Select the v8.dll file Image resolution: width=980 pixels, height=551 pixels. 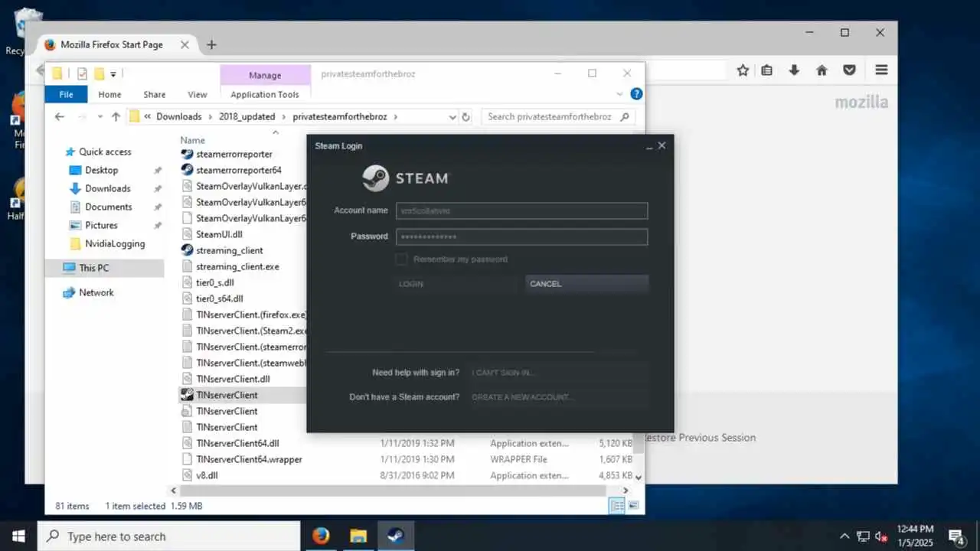207,475
